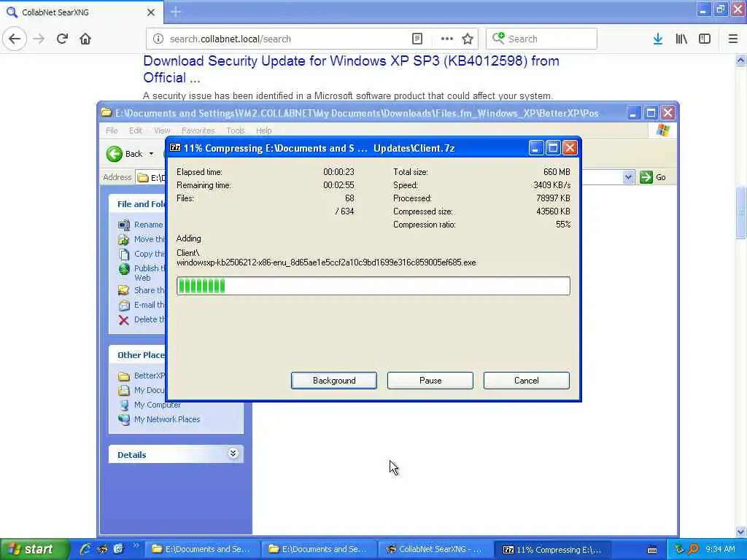
Task: Click Rename in file tasks
Action: (x=148, y=225)
